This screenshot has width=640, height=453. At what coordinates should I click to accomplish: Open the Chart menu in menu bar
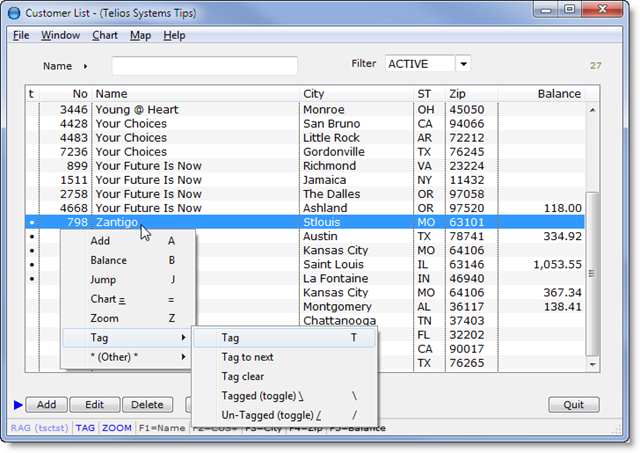(105, 35)
